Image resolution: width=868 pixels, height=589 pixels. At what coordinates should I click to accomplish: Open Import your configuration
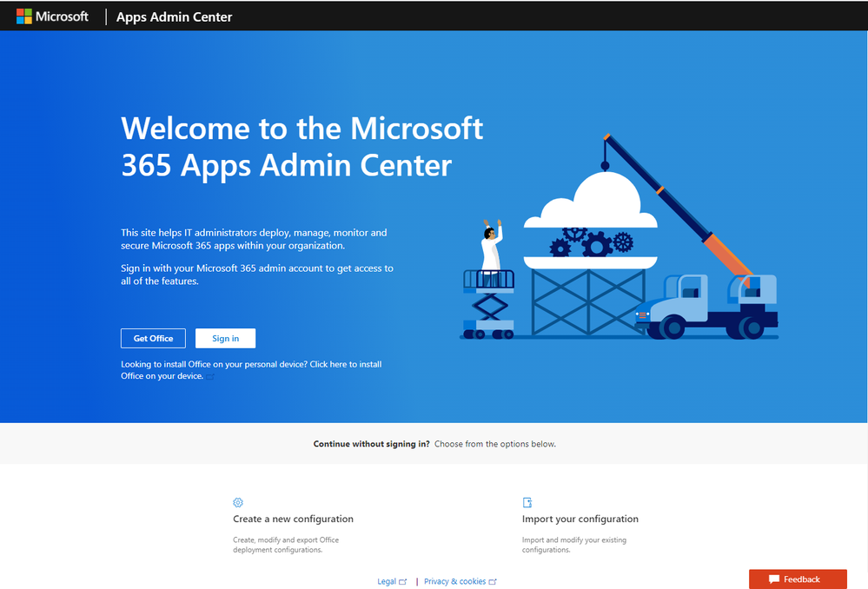580,519
